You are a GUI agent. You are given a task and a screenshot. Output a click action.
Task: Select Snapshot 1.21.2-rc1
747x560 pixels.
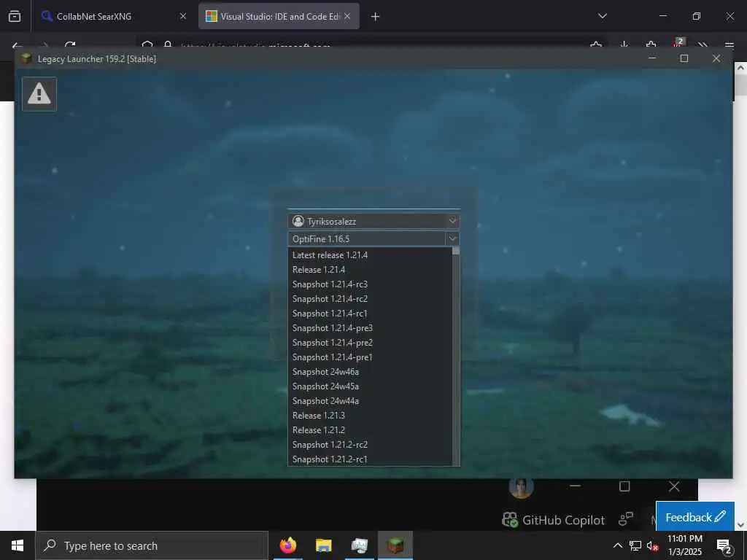point(370,459)
